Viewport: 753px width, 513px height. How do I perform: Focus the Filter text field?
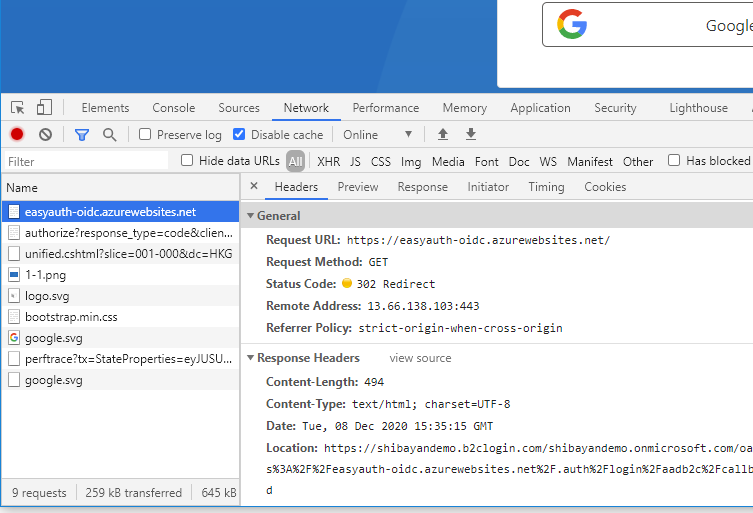click(x=86, y=161)
